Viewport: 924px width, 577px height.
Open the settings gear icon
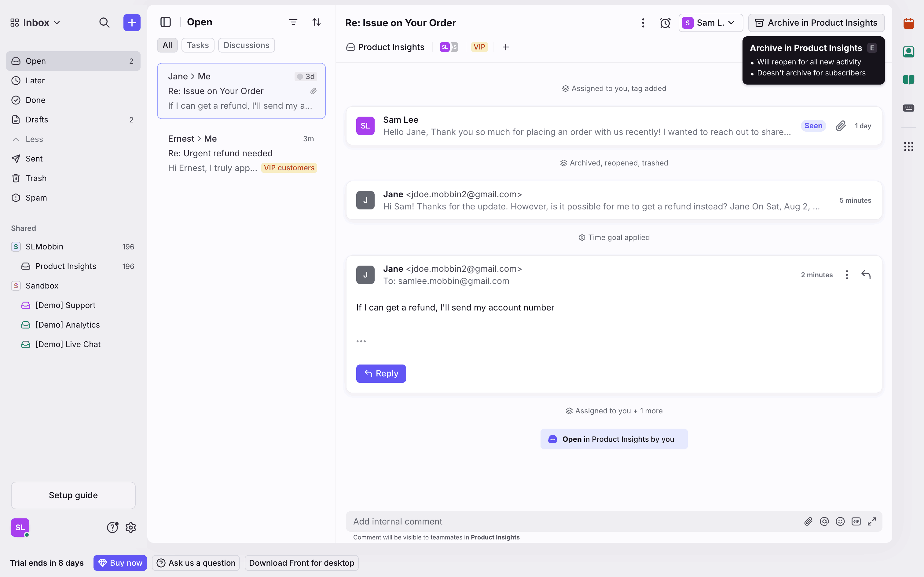pyautogui.click(x=131, y=528)
